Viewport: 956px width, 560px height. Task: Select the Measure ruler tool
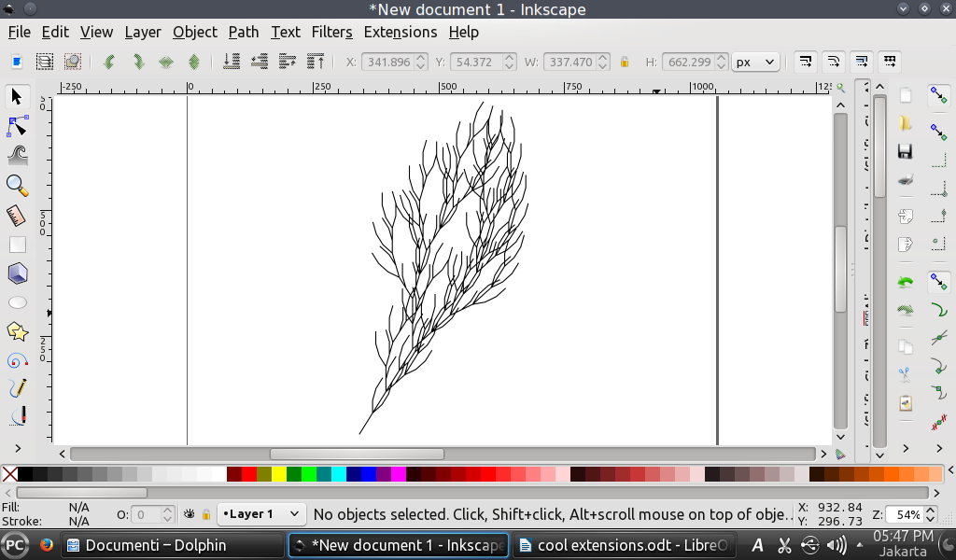click(x=17, y=216)
